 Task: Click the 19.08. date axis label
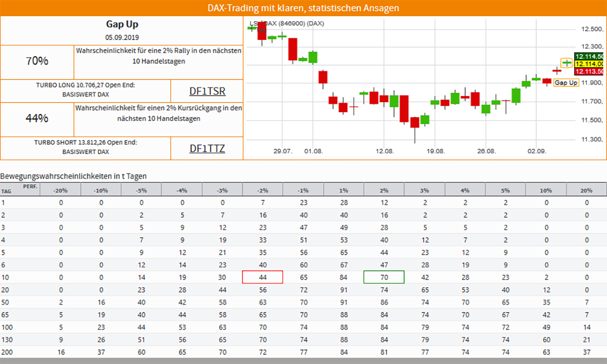point(435,151)
